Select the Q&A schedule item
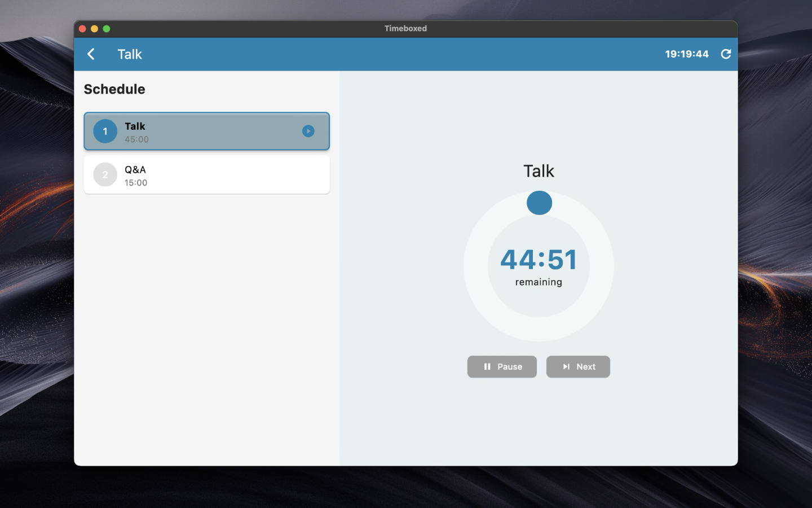This screenshot has width=812, height=508. [x=206, y=175]
